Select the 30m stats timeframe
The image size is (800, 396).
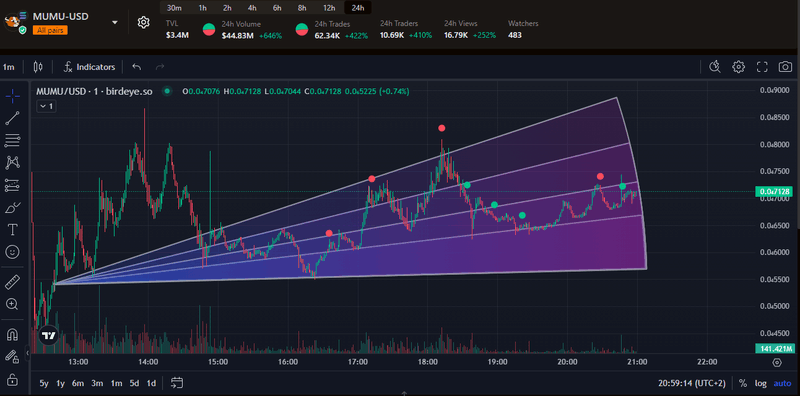click(x=174, y=8)
